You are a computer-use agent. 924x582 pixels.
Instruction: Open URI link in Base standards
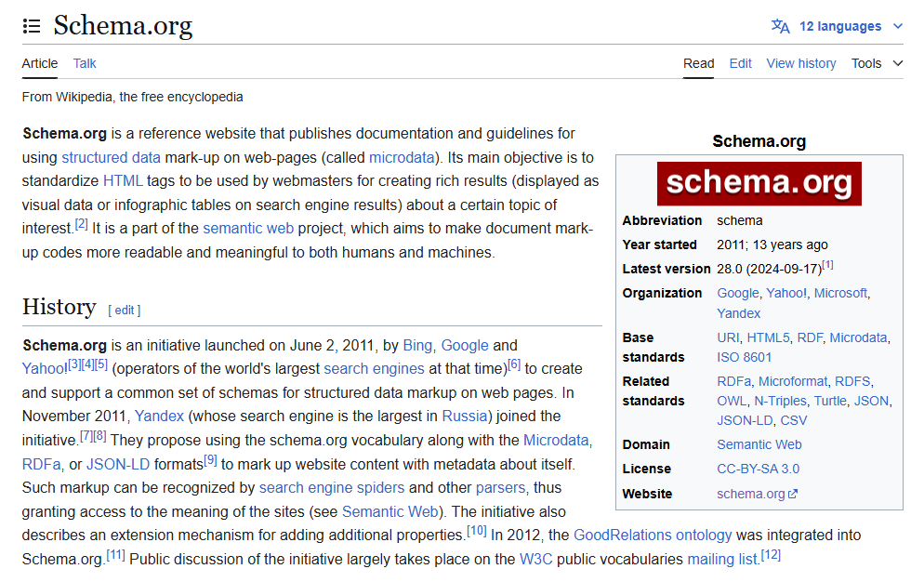tap(728, 337)
